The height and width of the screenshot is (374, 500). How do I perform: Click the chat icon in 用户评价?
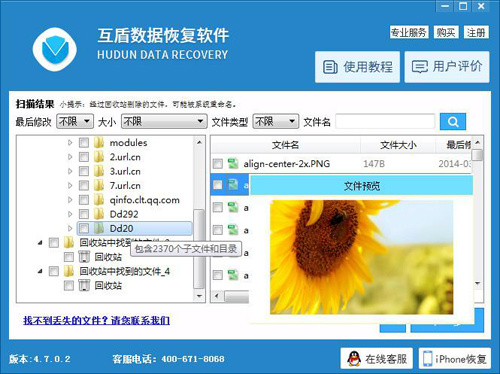tap(420, 67)
